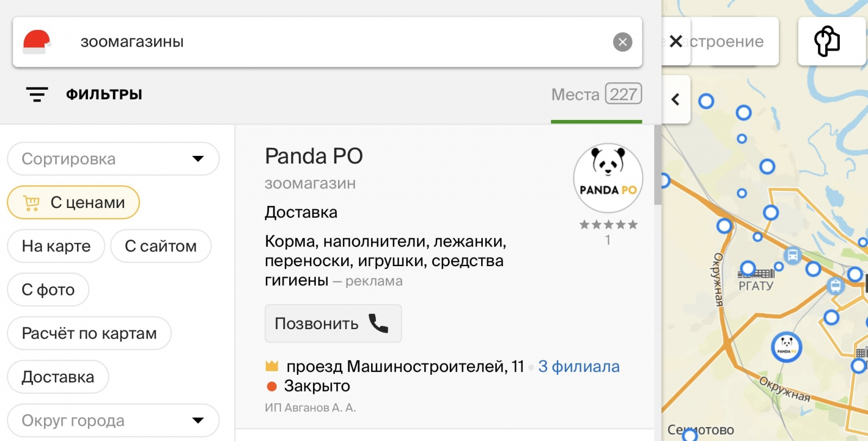Expand the "Округ города" dropdown

coord(113,420)
